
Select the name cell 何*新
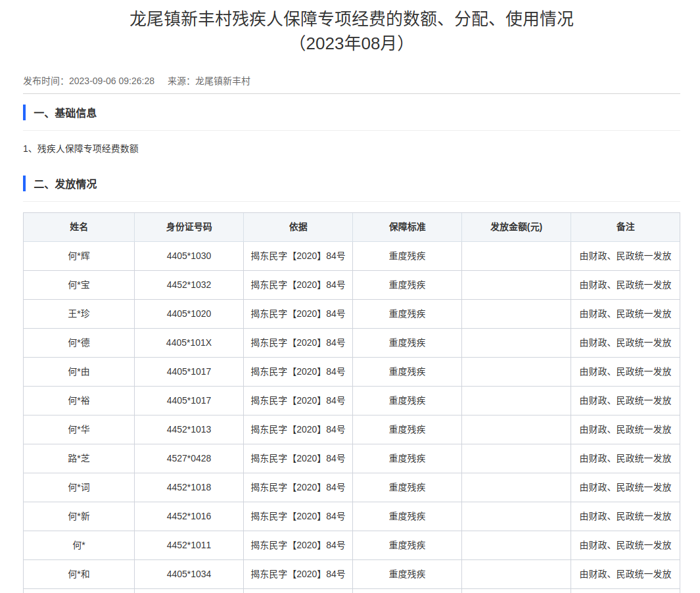79,516
